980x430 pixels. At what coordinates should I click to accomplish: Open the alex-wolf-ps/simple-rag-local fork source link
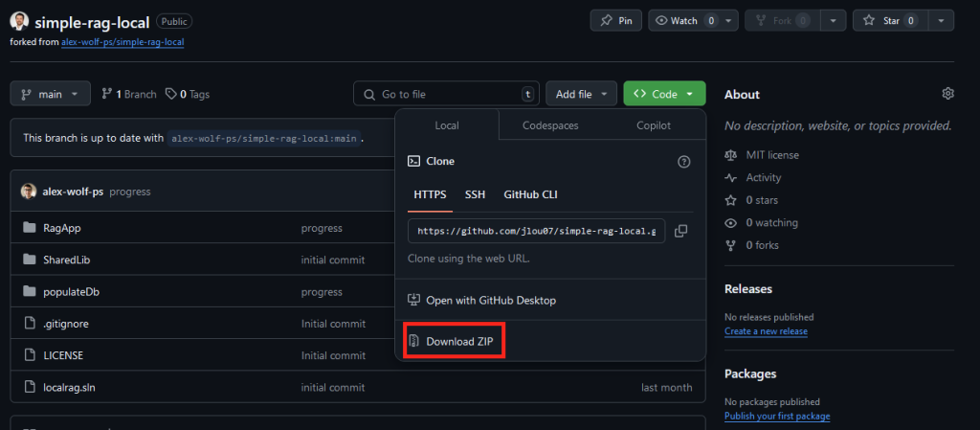(x=122, y=42)
